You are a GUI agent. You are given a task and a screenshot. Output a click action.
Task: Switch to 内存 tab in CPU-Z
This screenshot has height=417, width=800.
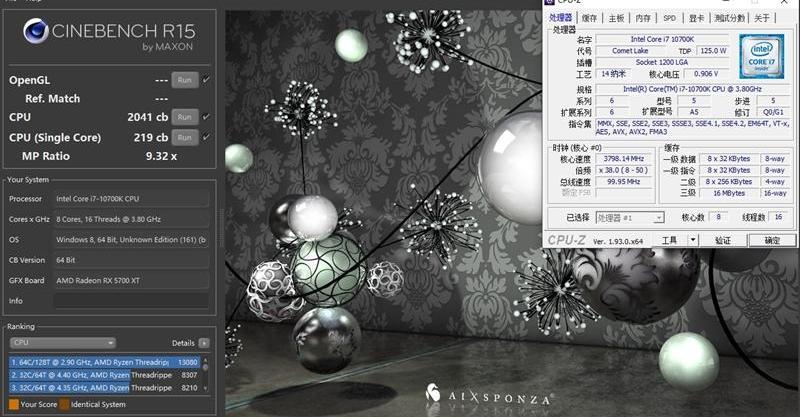pyautogui.click(x=643, y=18)
